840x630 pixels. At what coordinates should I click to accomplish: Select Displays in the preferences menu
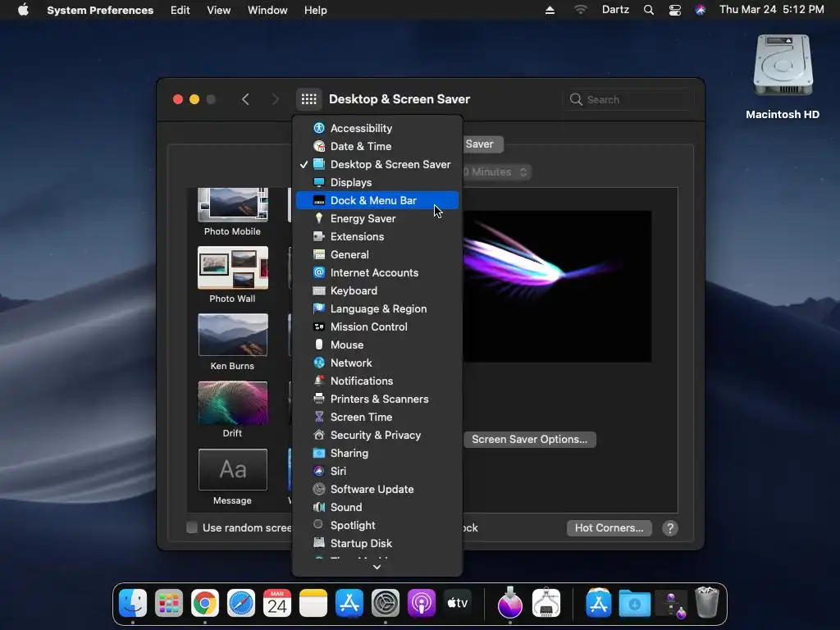(377, 182)
